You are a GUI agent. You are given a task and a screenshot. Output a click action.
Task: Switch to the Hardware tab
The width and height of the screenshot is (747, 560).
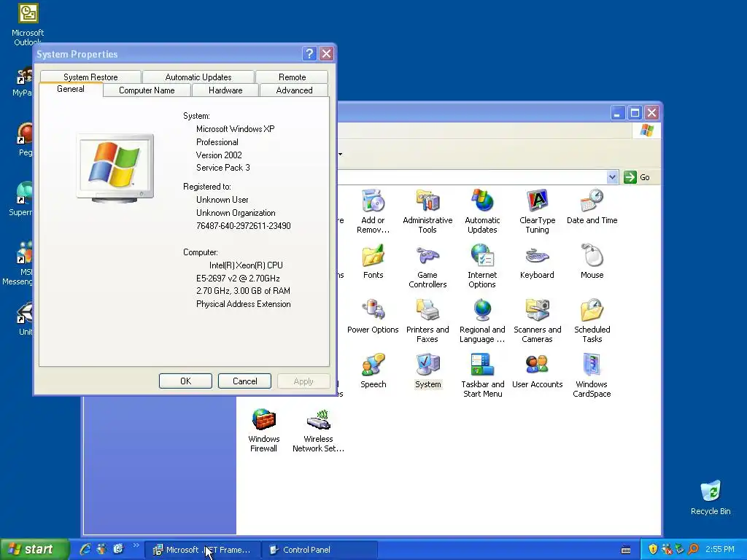point(225,90)
